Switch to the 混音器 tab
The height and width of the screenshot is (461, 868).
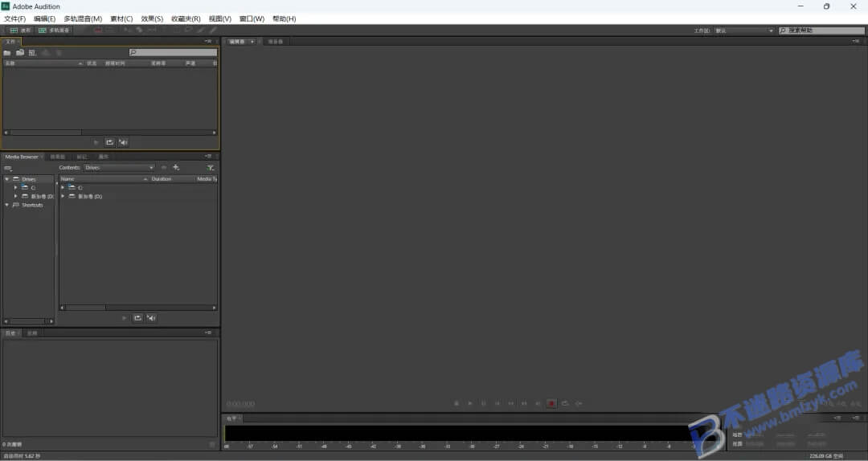click(x=275, y=42)
